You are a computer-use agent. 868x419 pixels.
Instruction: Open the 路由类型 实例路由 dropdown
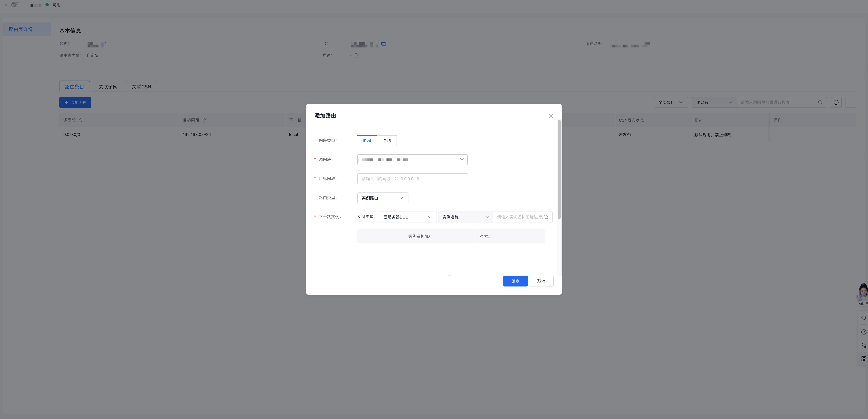tap(382, 198)
